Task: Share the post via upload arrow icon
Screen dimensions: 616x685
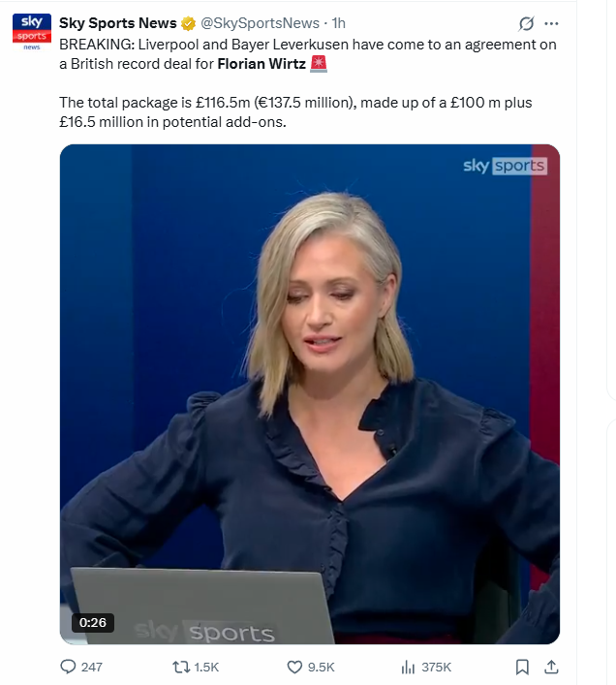Action: coord(551,667)
